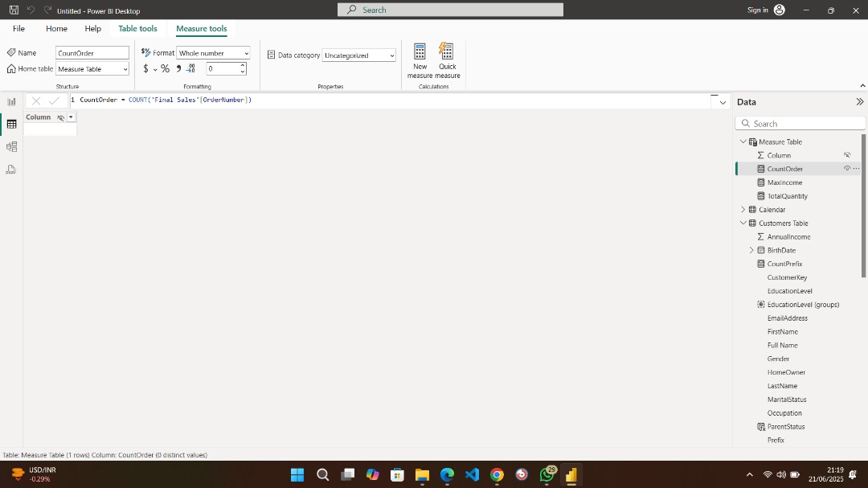Commit the formula with the checkmark
868x488 pixels.
coord(53,100)
